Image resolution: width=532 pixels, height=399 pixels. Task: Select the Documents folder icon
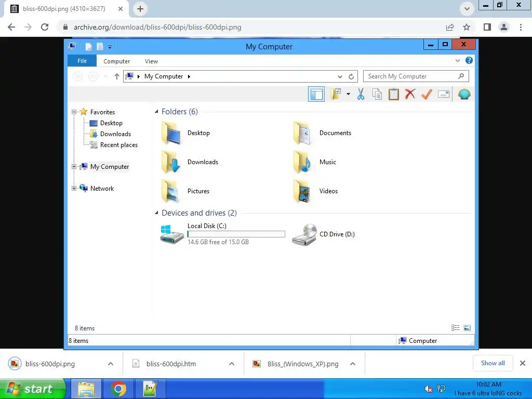pyautogui.click(x=303, y=133)
